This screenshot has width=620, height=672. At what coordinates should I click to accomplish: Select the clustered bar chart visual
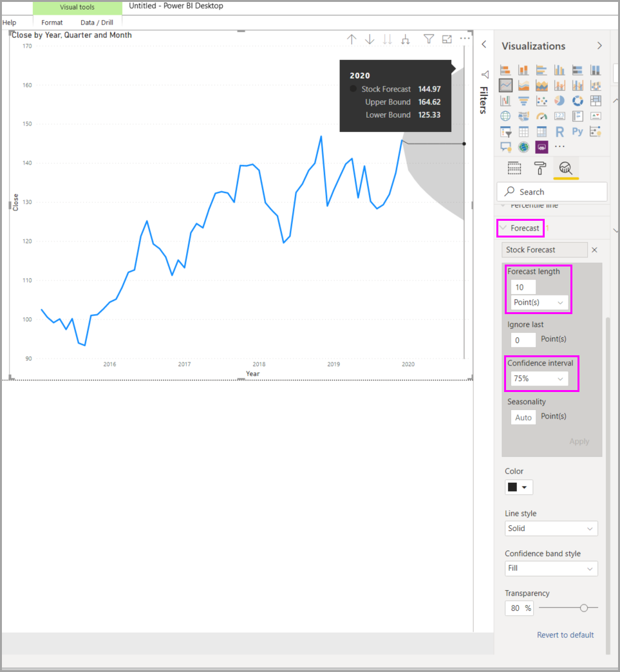tap(541, 70)
